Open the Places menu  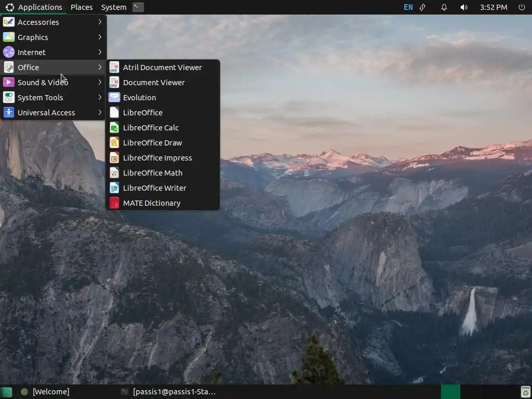[82, 7]
